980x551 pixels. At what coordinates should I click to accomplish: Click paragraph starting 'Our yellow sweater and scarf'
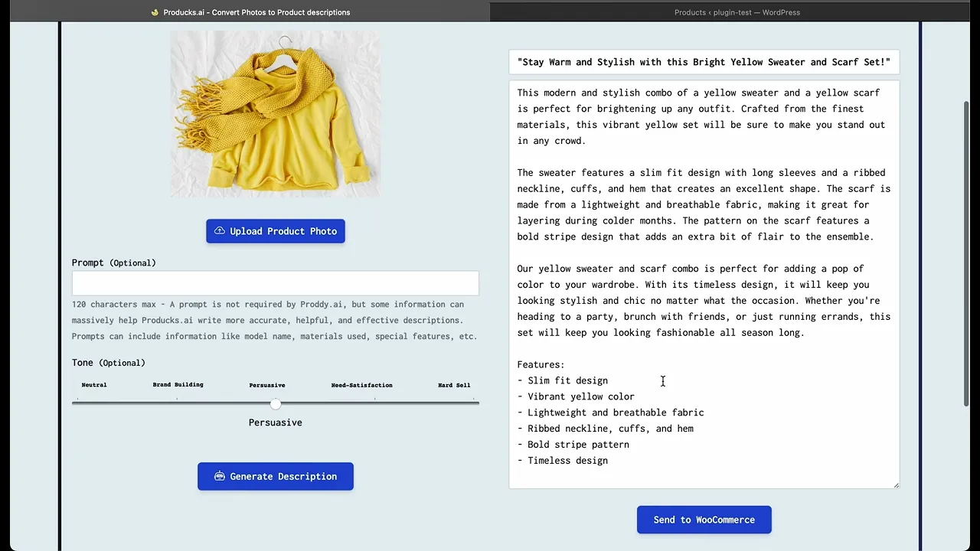704,300
